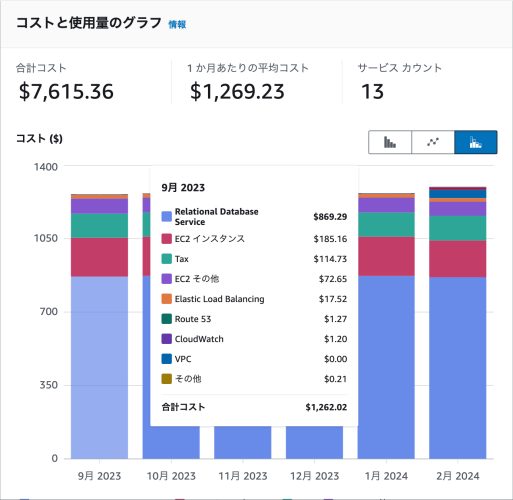This screenshot has width=513, height=500.
Task: Click the 11月 2023 bar below tooltip
Action: tap(243, 443)
